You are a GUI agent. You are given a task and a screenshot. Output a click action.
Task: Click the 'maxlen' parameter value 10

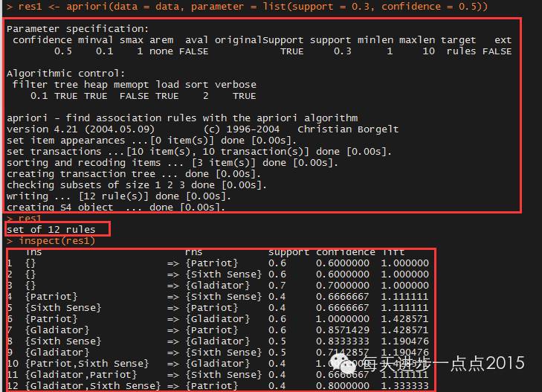click(429, 51)
